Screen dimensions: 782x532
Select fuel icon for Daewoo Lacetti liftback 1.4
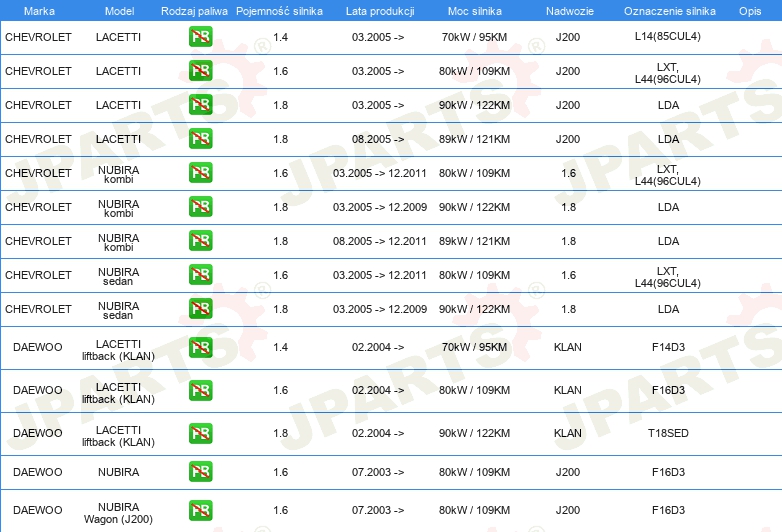(x=200, y=347)
